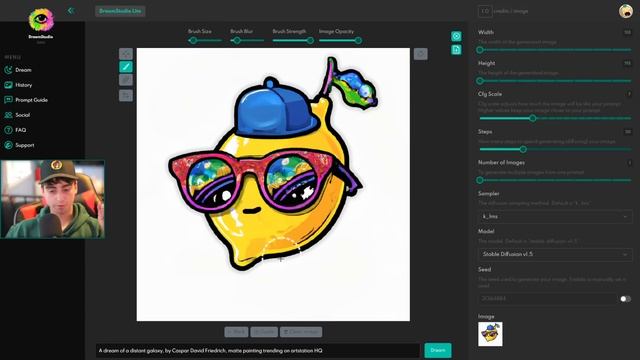
Task: Adjust the Brush Strength slider
Action: click(x=293, y=40)
